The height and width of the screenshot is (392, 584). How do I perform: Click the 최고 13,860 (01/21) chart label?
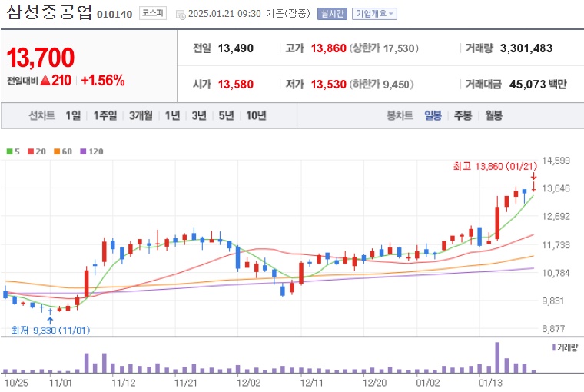[495, 166]
